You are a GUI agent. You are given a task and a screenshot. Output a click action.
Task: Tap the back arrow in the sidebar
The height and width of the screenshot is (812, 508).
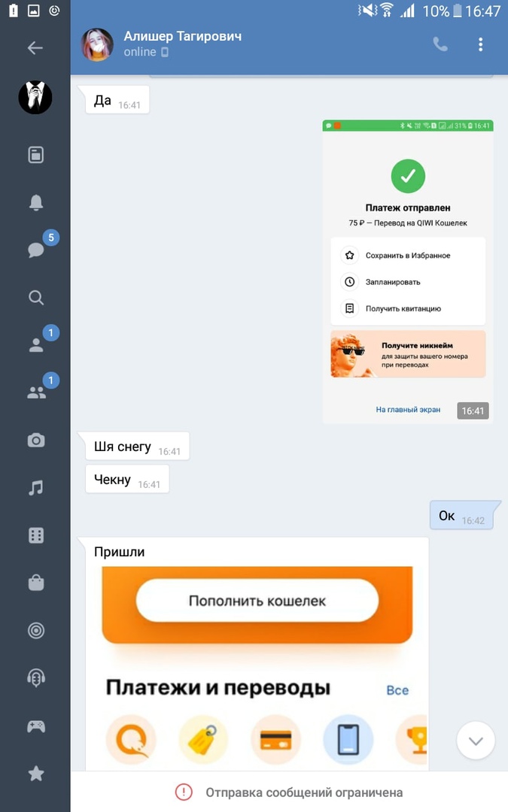pyautogui.click(x=35, y=47)
